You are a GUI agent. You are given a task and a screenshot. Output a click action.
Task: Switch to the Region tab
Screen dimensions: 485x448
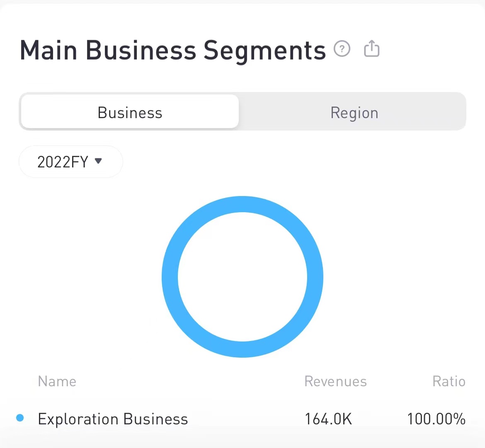pyautogui.click(x=354, y=113)
